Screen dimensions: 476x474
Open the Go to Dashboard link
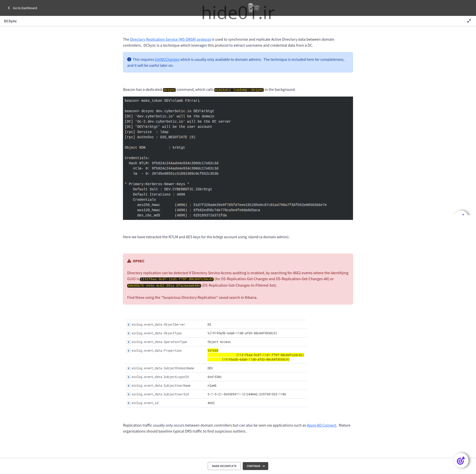click(25, 8)
